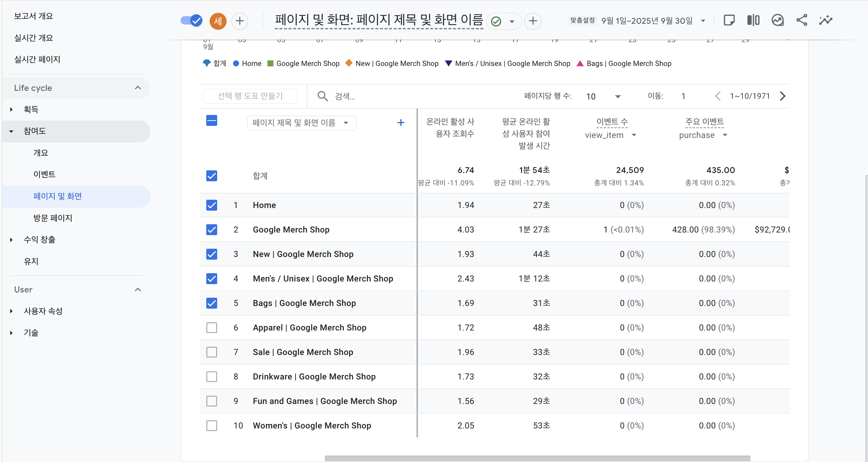
Task: Check the Drinkware | Google Merch Shop checkbox
Action: click(x=212, y=376)
